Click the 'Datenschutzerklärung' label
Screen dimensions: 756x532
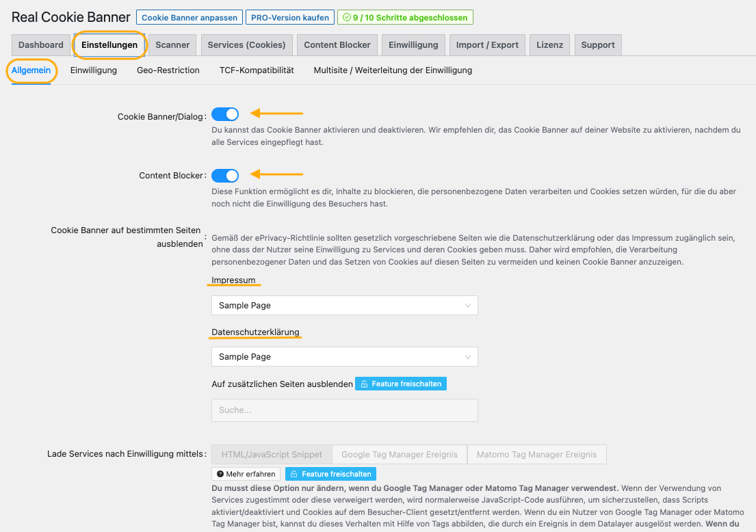[256, 332]
